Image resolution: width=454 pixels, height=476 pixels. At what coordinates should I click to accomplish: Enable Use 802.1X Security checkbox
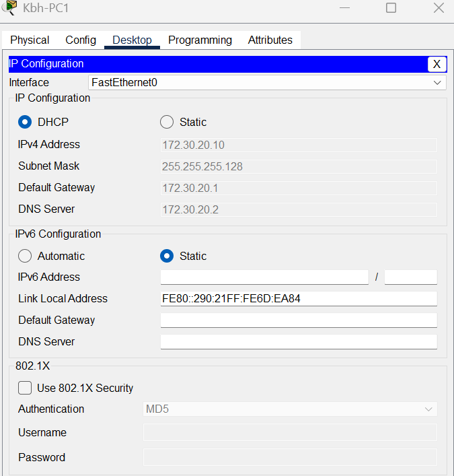(x=25, y=388)
